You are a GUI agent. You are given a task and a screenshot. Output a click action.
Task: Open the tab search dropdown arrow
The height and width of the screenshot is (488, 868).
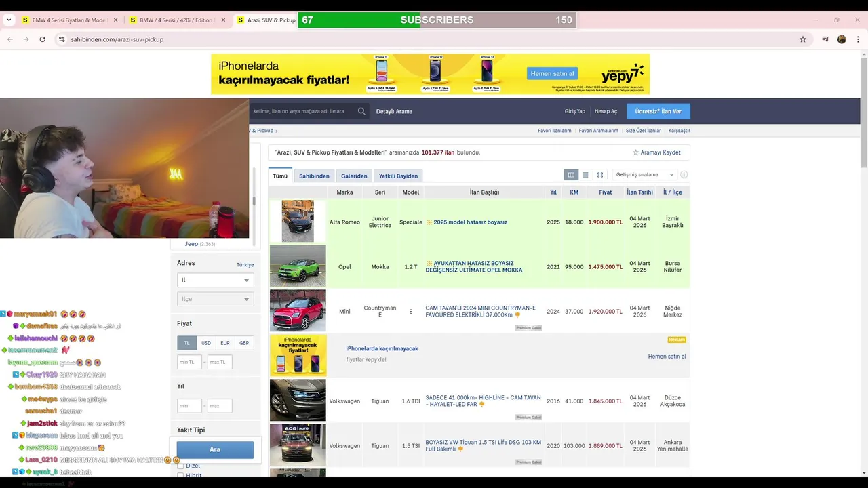[9, 20]
